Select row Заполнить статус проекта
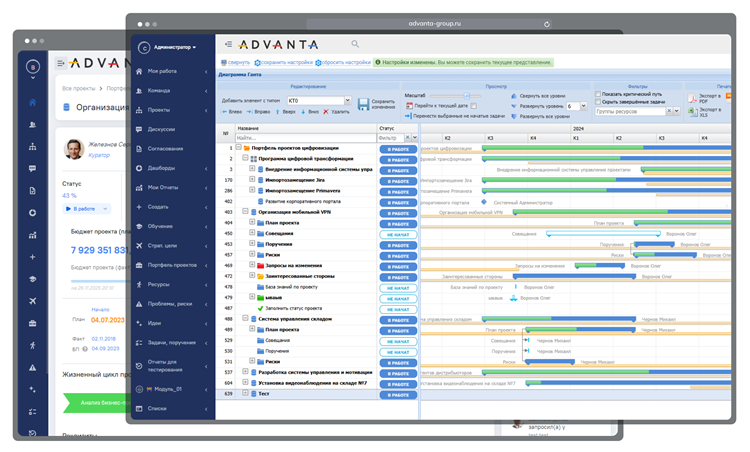The image size is (750, 452). [x=293, y=309]
